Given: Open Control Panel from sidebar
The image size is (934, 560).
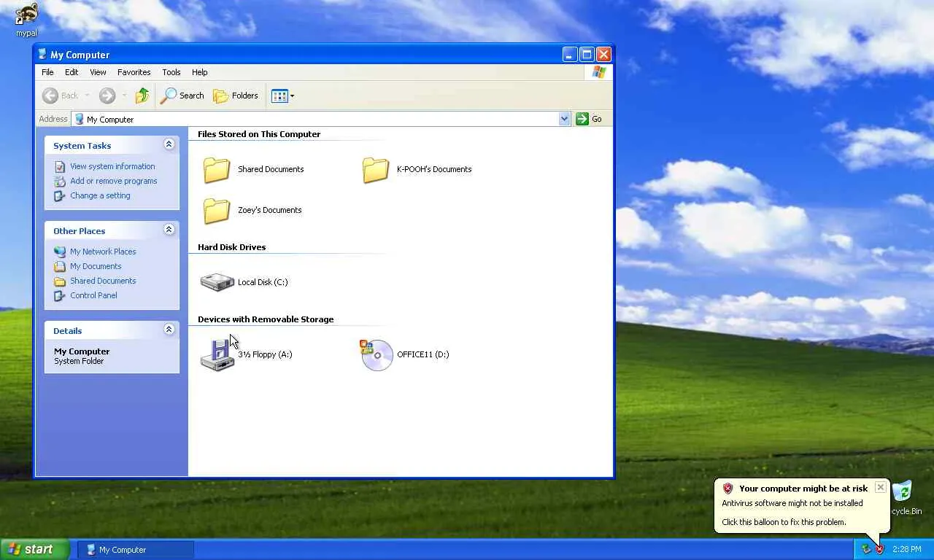Looking at the screenshot, I should [93, 295].
